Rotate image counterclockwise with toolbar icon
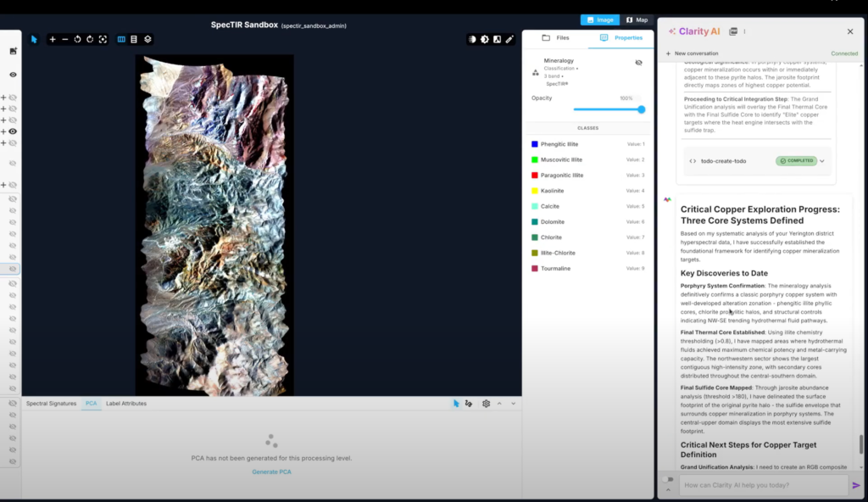This screenshot has width=868, height=502. click(x=77, y=39)
